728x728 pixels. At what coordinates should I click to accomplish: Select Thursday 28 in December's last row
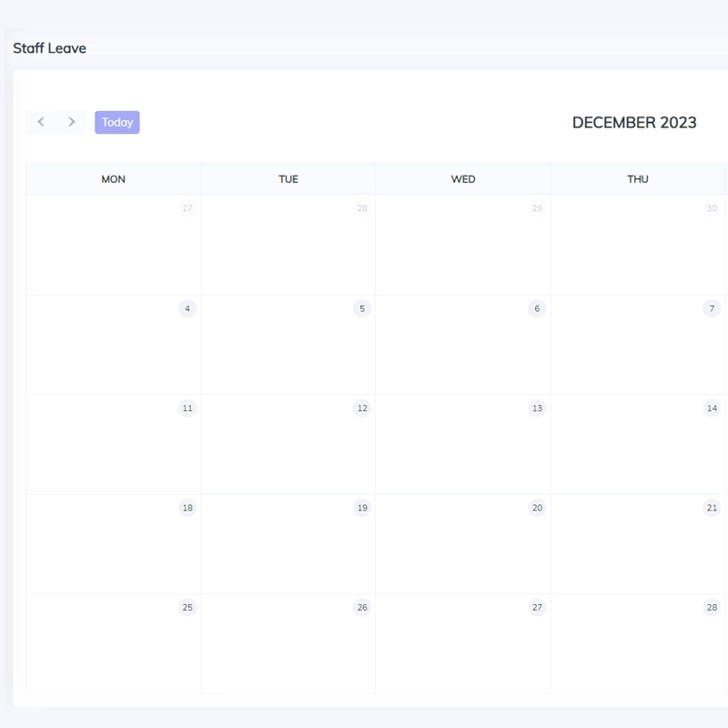tap(712, 607)
